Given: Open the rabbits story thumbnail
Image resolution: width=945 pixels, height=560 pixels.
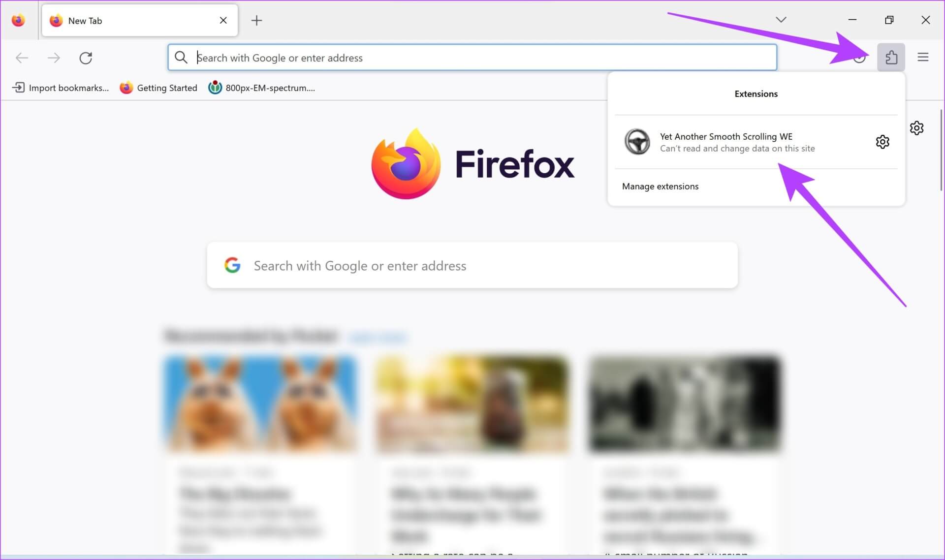Looking at the screenshot, I should click(x=260, y=404).
